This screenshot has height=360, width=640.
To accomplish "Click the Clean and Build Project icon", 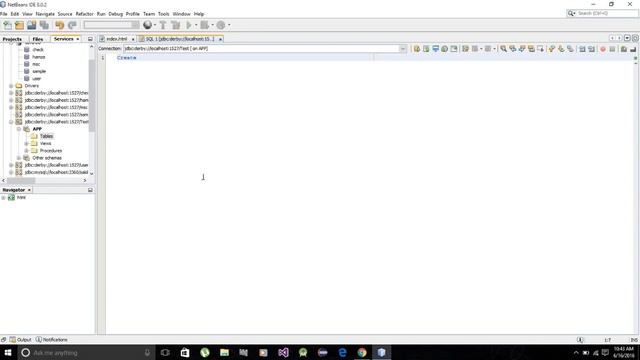I will (x=176, y=25).
